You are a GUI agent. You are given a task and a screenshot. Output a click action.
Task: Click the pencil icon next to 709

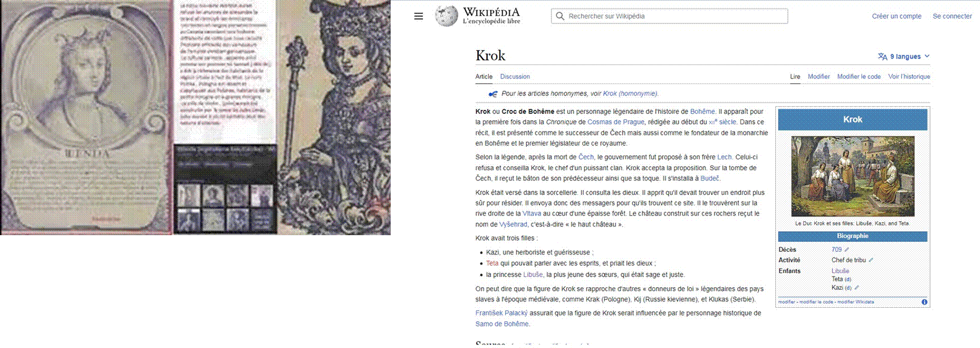click(x=847, y=250)
